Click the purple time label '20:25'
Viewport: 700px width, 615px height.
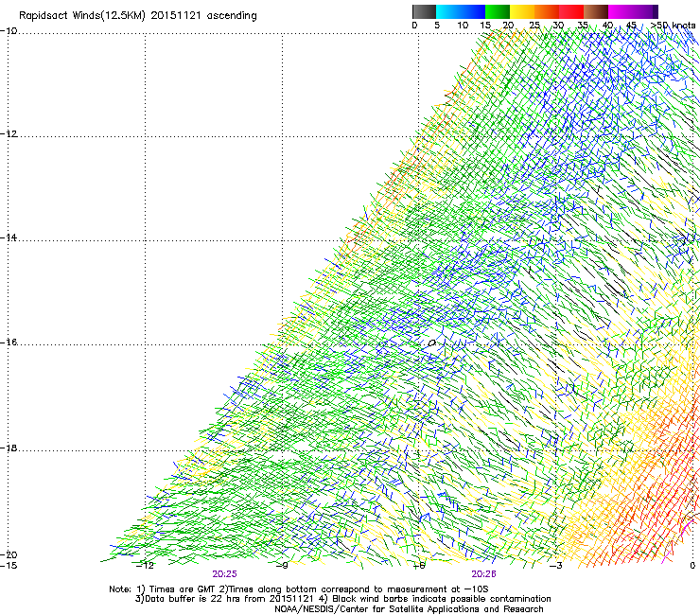224,574
